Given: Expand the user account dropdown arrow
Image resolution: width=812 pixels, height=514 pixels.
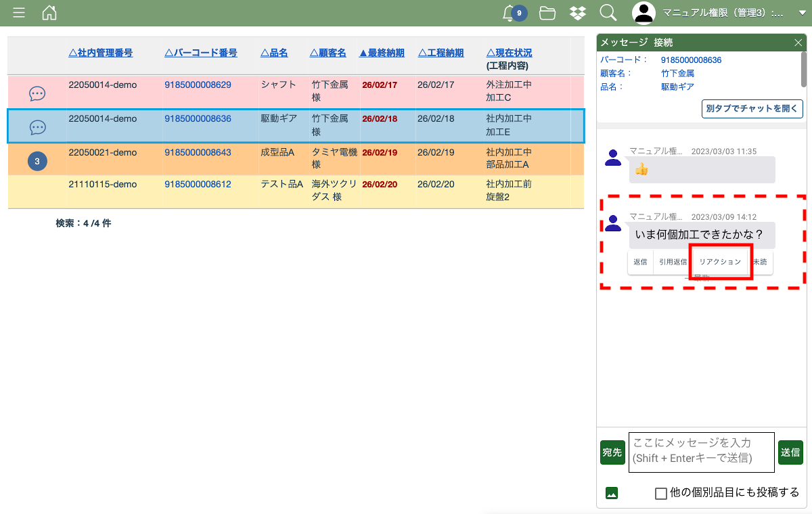Looking at the screenshot, I should pyautogui.click(x=803, y=13).
